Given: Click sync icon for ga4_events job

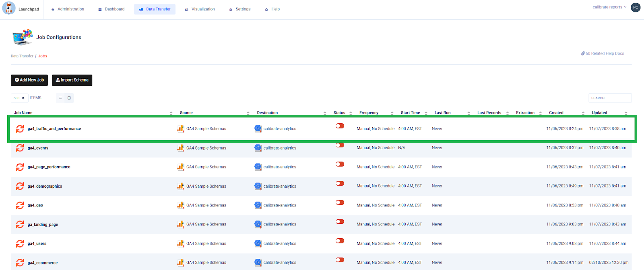Looking at the screenshot, I should coord(20,148).
